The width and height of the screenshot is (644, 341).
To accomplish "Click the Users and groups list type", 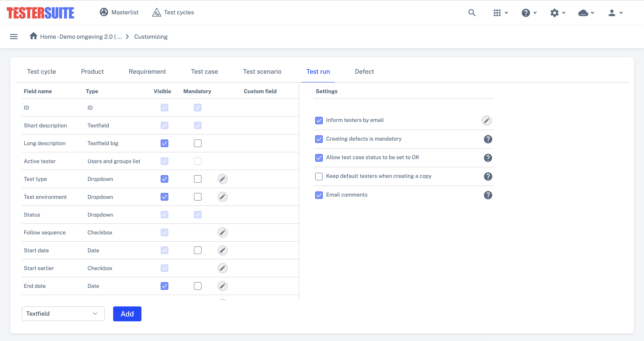I will [x=114, y=161].
